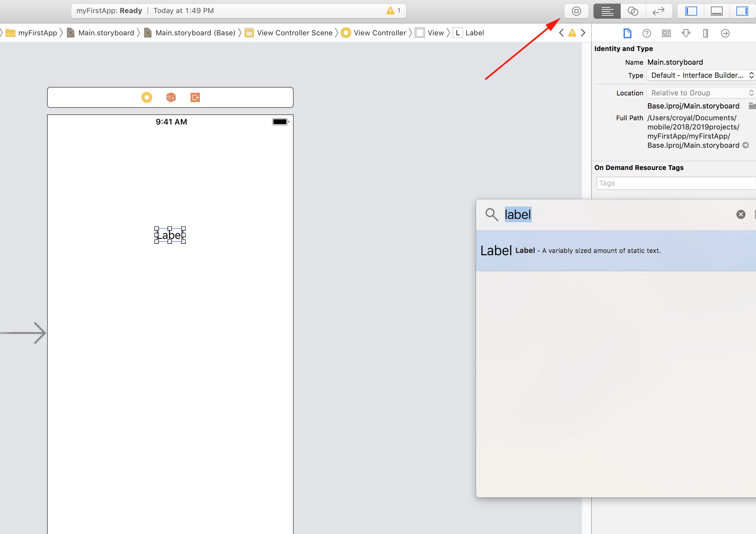Click Main.storyboard (Base) in the breadcrumb

pyautogui.click(x=195, y=33)
